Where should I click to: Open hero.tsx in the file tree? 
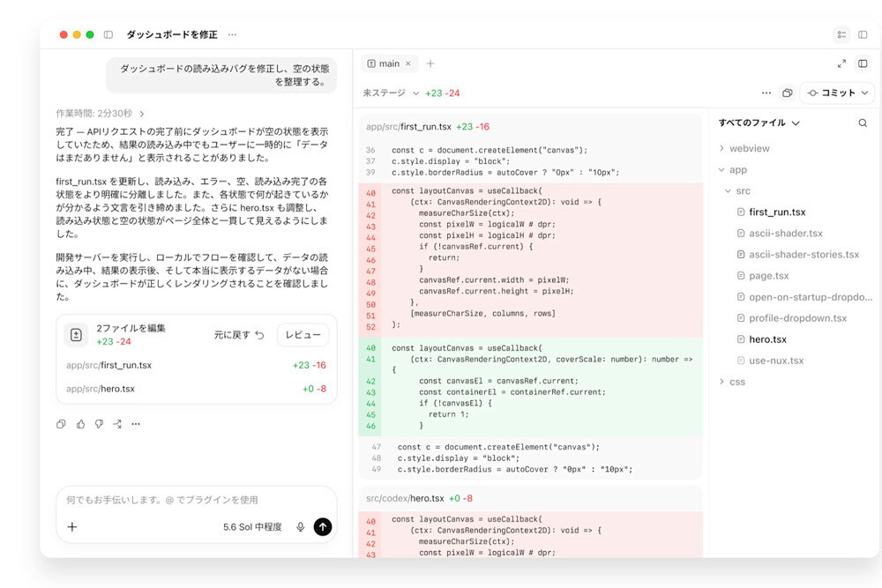pos(762,339)
